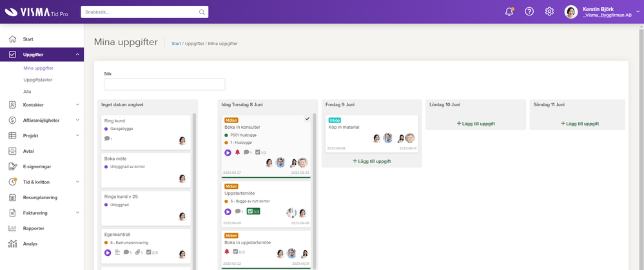Screen dimensions: 644x270
Task: Open Uppgiftstavlor in the sidebar
Action: click(x=38, y=80)
